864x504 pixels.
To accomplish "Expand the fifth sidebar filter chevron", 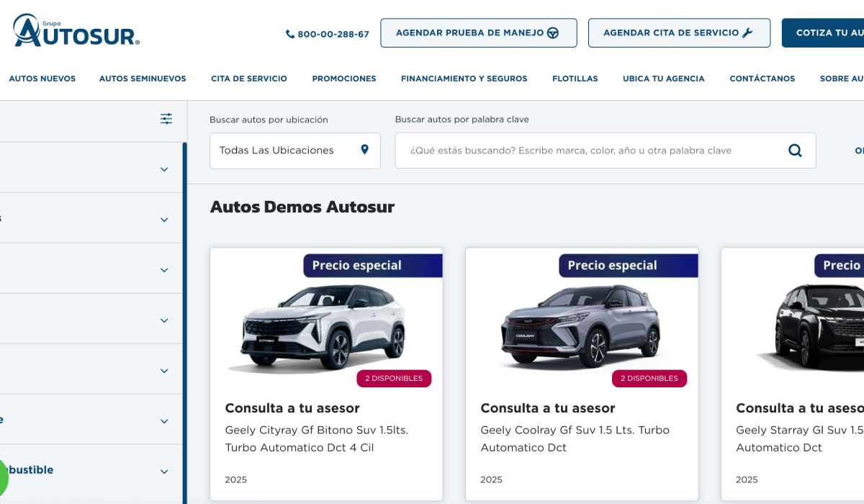I will [164, 371].
